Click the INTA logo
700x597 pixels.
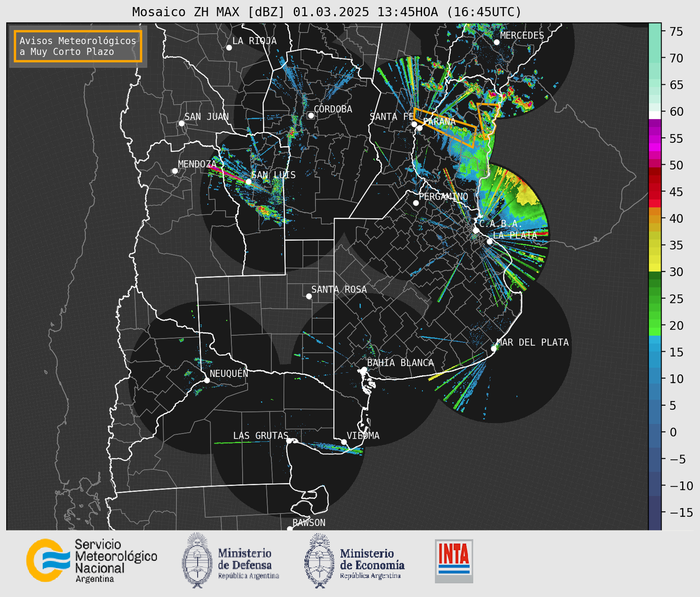tap(454, 561)
